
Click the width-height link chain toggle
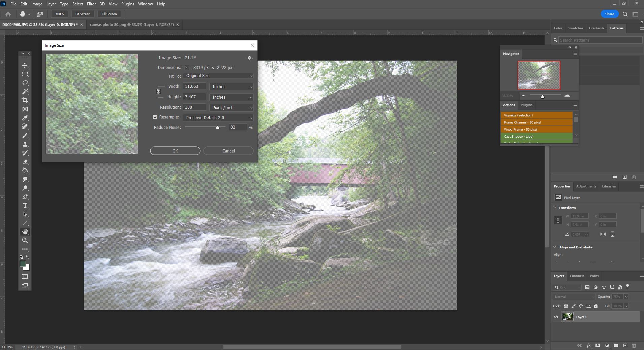[158, 92]
